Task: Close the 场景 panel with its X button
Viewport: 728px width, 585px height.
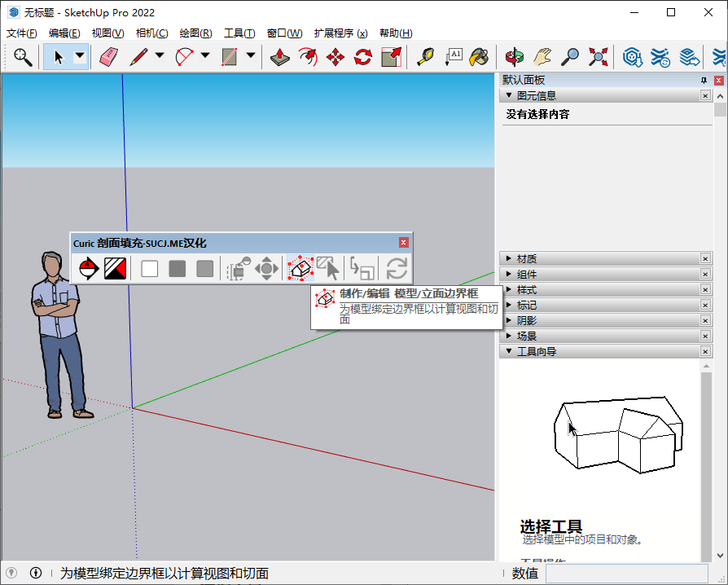Action: (705, 336)
